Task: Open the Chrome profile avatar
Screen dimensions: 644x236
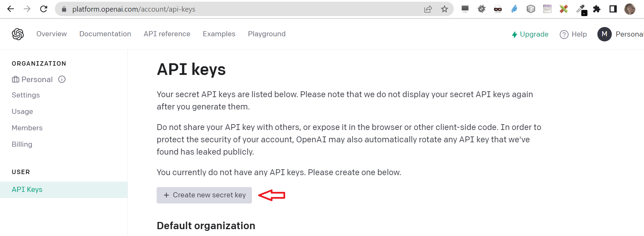Action: pos(630,9)
